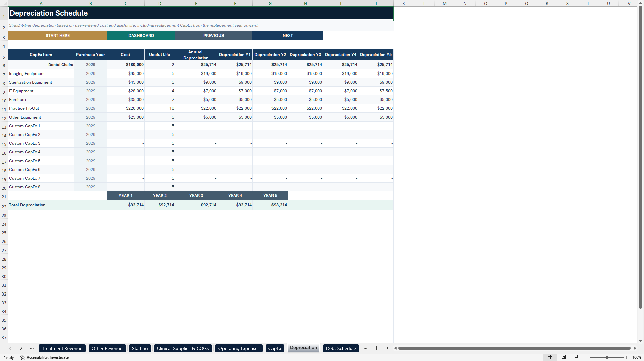This screenshot has height=361, width=644.
Task: Select the Depreciation Schedule title cell
Action: [201, 13]
